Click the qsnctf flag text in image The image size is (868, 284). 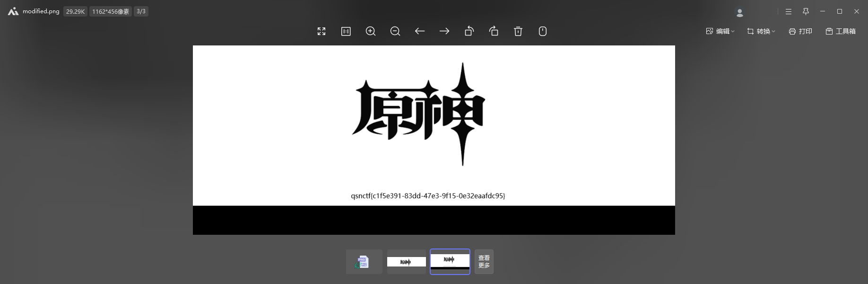pos(428,195)
